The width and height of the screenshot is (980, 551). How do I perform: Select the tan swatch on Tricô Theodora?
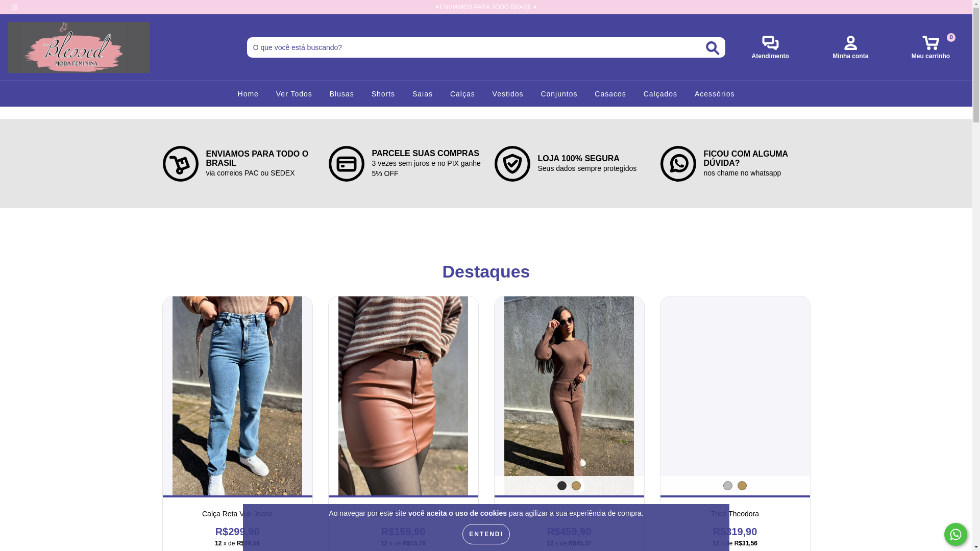(x=742, y=486)
